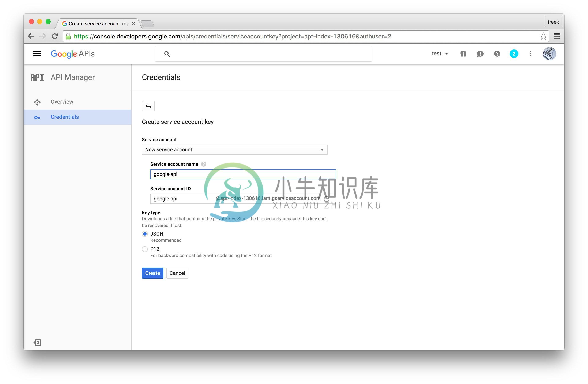Click the help icon beside Service account name
588x384 pixels.
tap(204, 164)
